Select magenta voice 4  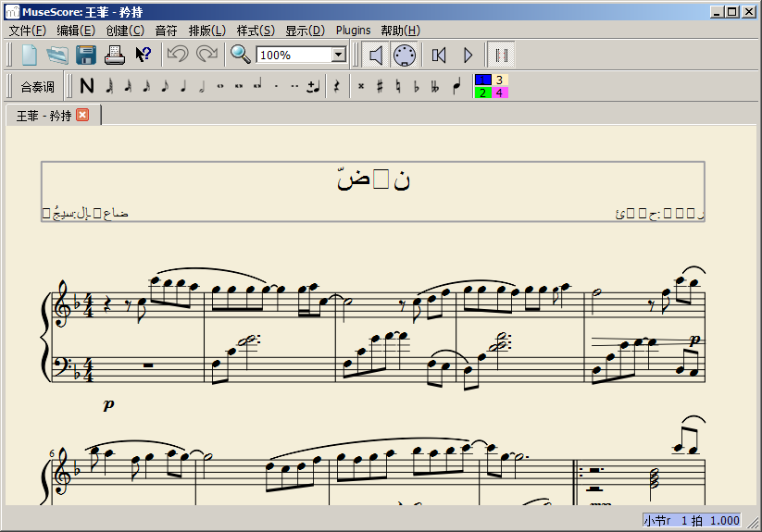pyautogui.click(x=500, y=93)
